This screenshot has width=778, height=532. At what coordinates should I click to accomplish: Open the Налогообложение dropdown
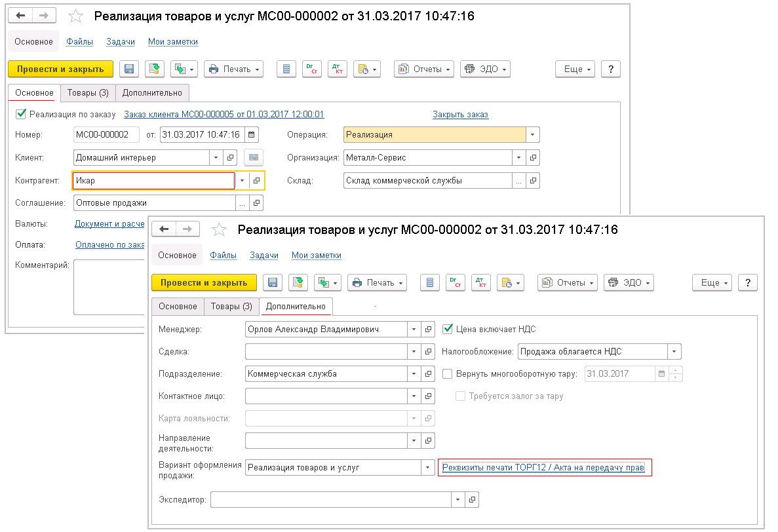click(x=674, y=352)
